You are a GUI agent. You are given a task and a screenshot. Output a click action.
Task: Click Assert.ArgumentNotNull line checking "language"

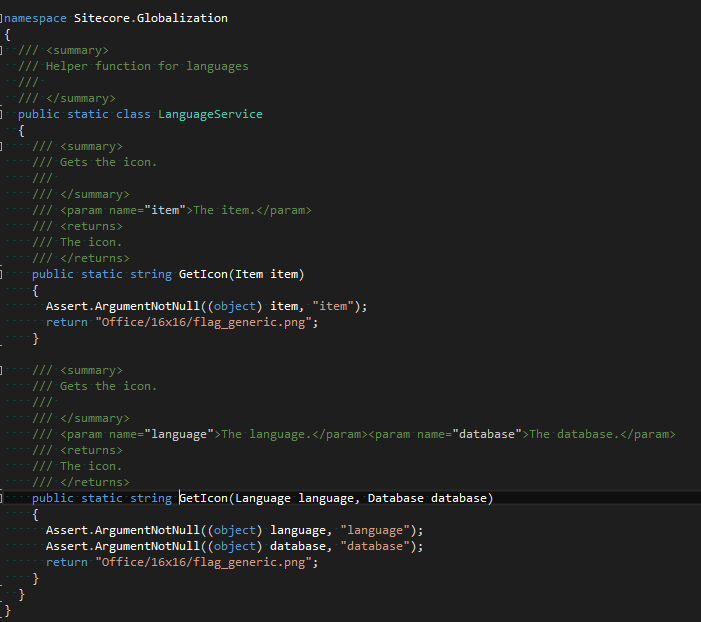click(234, 530)
